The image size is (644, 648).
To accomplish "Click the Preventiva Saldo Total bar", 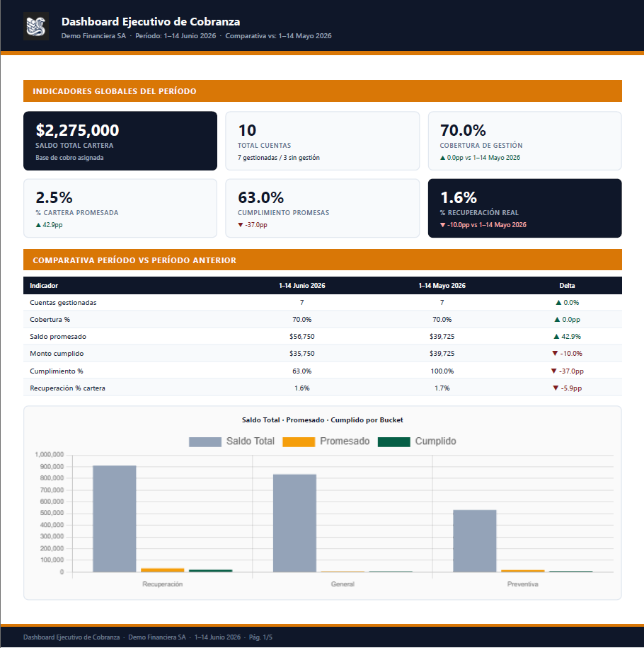I will [475, 541].
